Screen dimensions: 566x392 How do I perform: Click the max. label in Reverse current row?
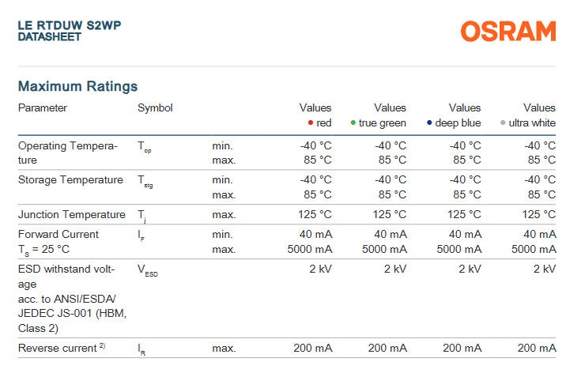tap(224, 349)
